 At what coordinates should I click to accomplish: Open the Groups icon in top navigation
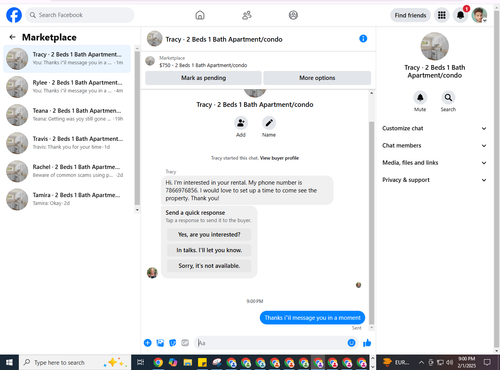(293, 15)
